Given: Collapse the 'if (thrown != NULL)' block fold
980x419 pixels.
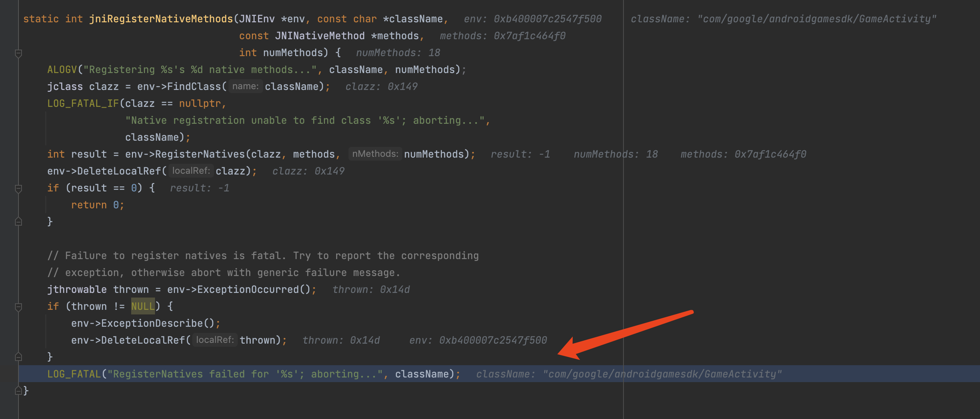Looking at the screenshot, I should coord(18,307).
